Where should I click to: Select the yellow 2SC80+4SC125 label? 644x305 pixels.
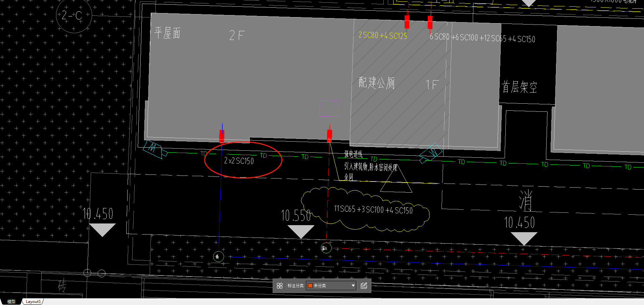coord(383,35)
